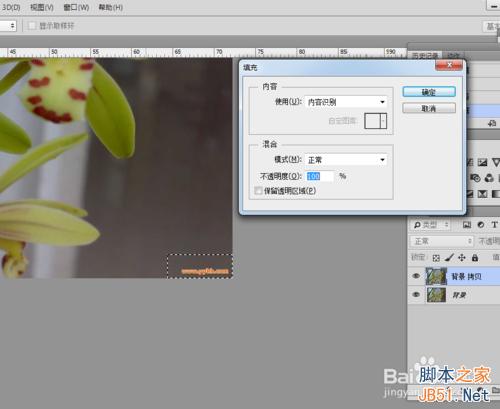Click the 不透明度 opacity input field
Screen dimensions: 500x409
click(320, 176)
